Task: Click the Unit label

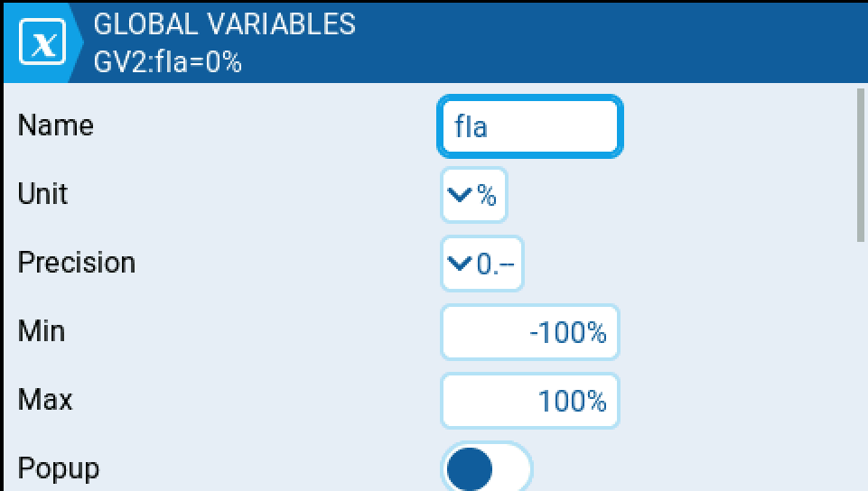Action: click(x=43, y=194)
